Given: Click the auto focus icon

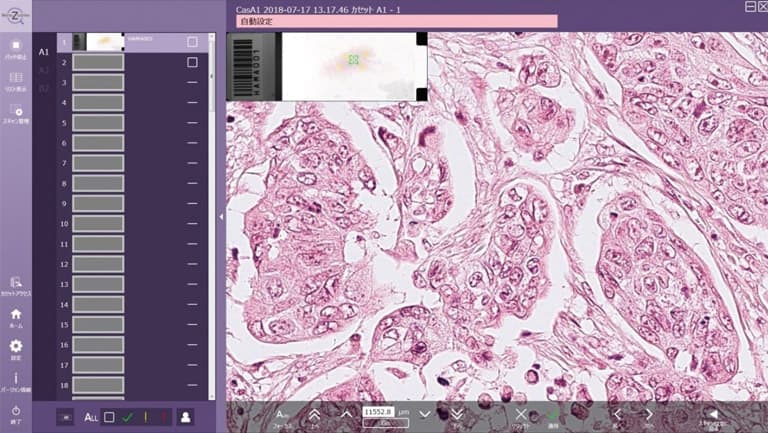Looking at the screenshot, I should pyautogui.click(x=282, y=414).
